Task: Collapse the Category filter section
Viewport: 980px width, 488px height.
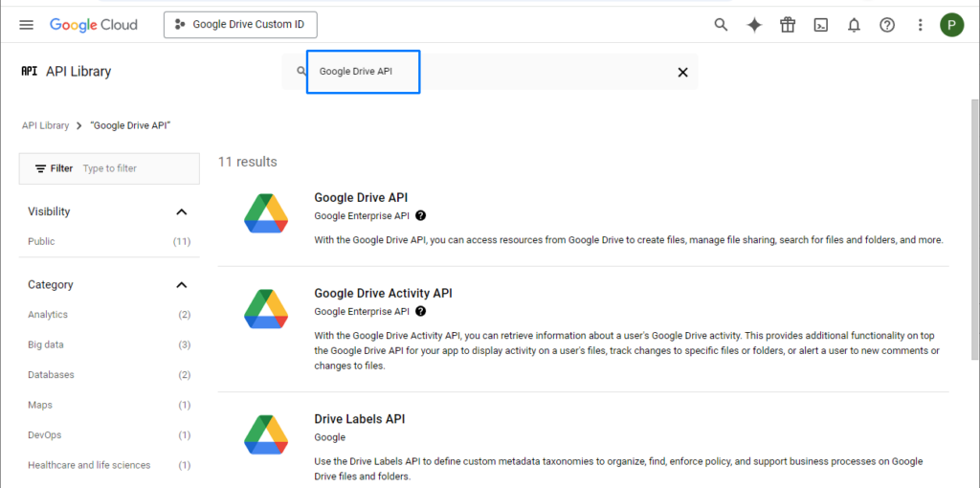Action: (181, 285)
